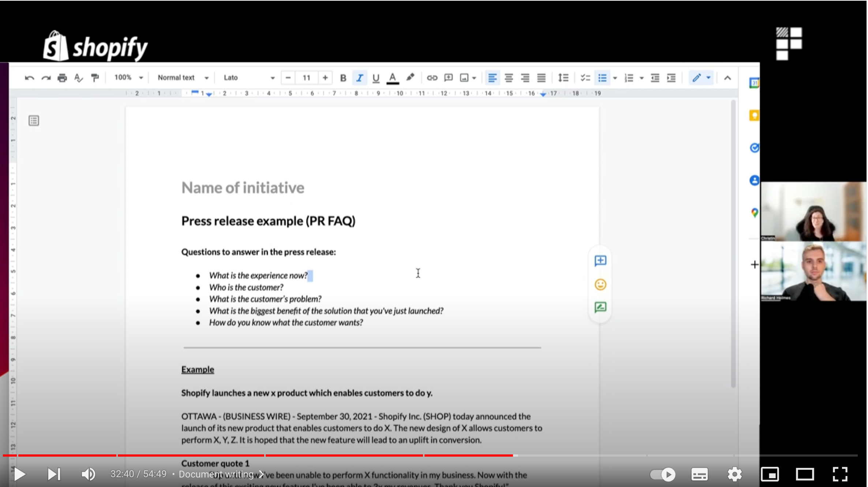868x487 pixels.
Task: Open the text color picker
Action: (x=393, y=78)
